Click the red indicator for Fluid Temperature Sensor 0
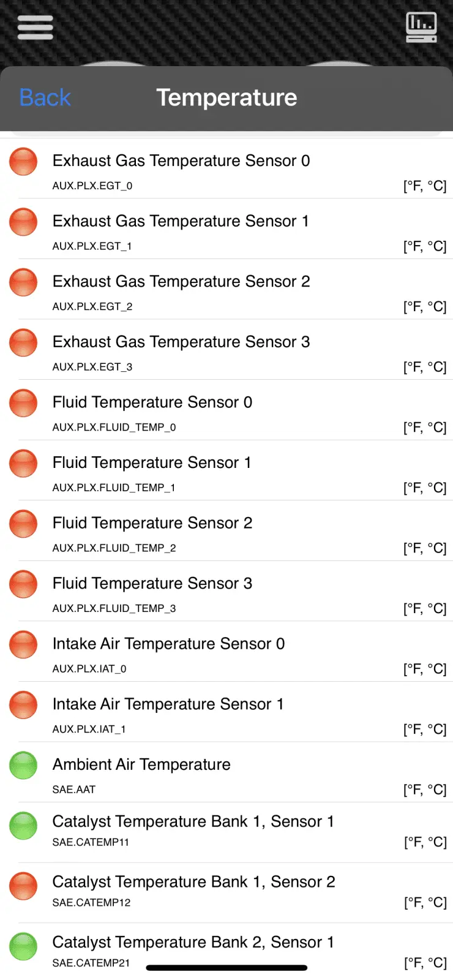Screen dimensions: 453x980 tap(23, 403)
